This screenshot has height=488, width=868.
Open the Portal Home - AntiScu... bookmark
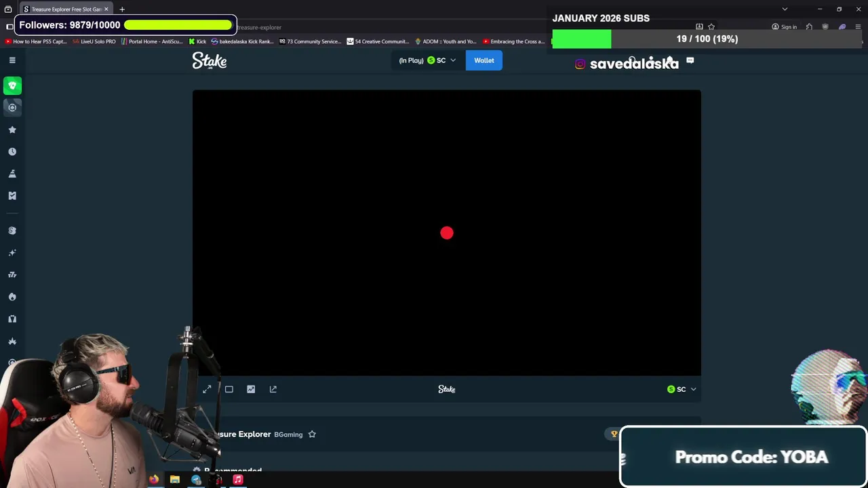(152, 41)
